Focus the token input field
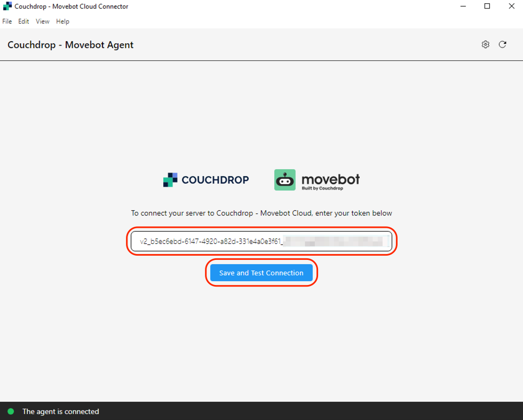The image size is (523, 420). tap(261, 241)
